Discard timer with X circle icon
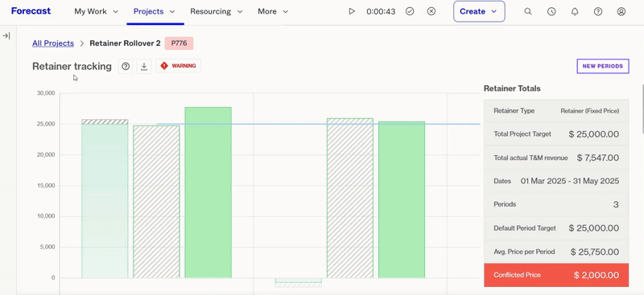644x295 pixels. coord(431,11)
